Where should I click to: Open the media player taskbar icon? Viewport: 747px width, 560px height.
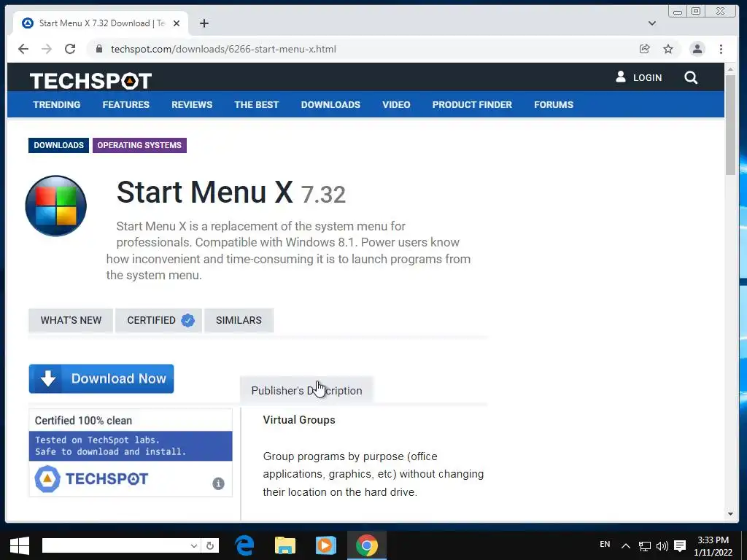point(325,545)
